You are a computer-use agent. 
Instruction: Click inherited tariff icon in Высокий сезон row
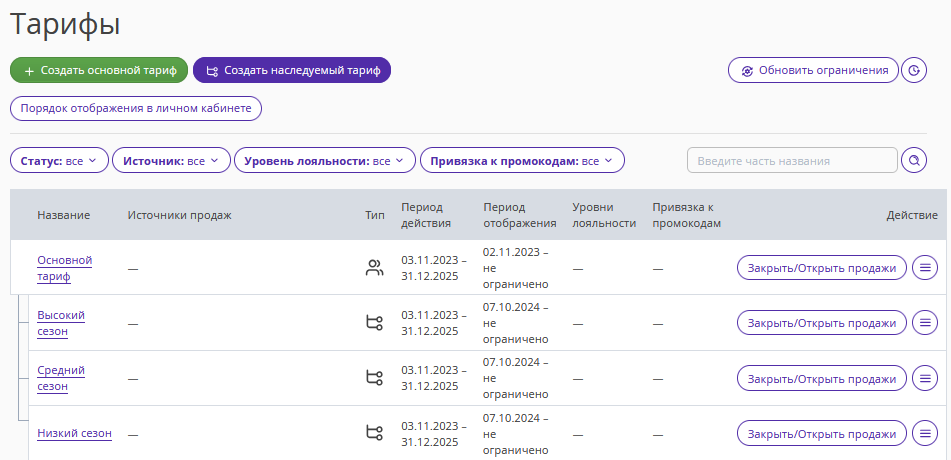click(375, 323)
